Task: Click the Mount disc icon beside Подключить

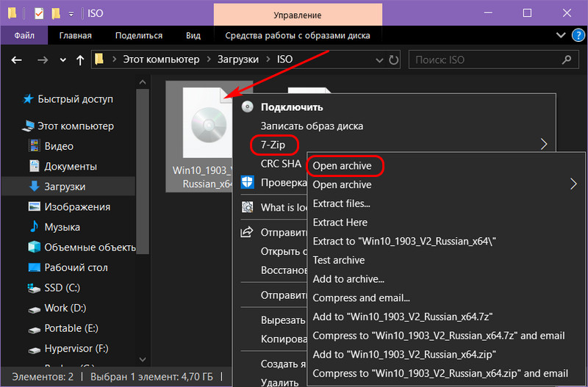Action: pyautogui.click(x=247, y=106)
